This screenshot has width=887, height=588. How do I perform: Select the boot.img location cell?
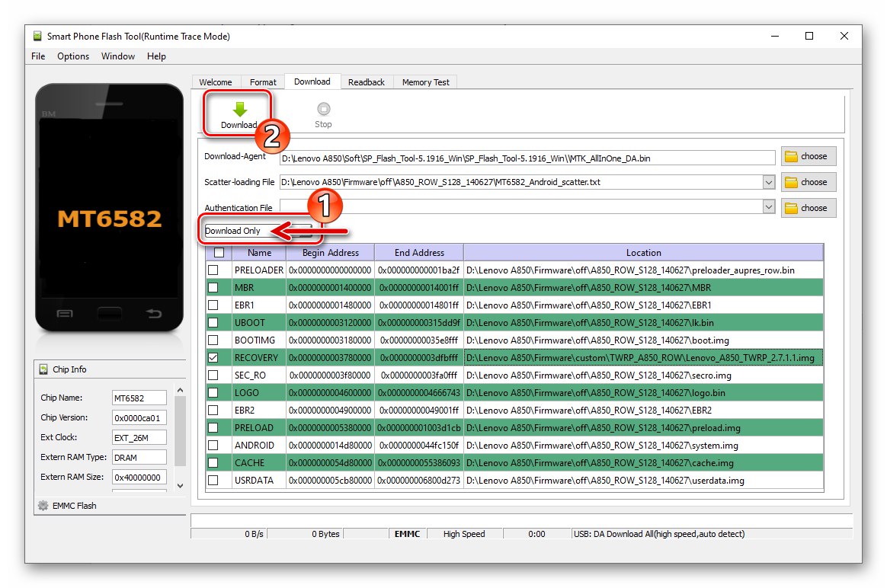(x=644, y=340)
